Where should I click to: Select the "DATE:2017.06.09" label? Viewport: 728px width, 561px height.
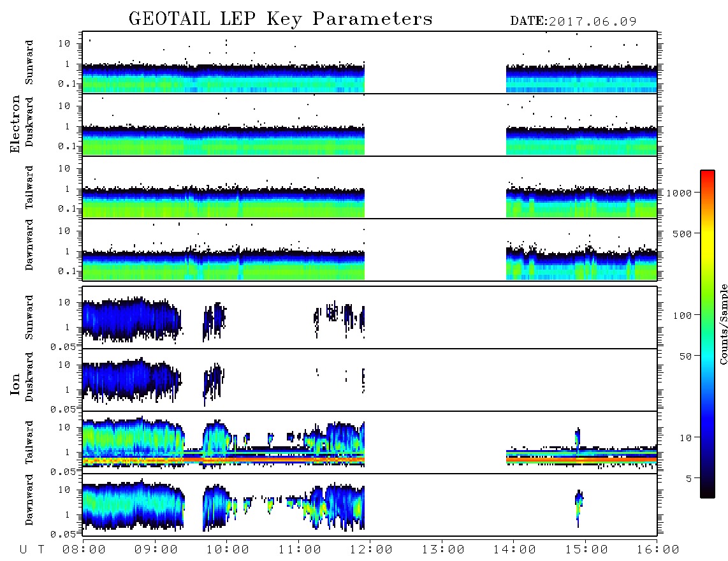click(573, 22)
